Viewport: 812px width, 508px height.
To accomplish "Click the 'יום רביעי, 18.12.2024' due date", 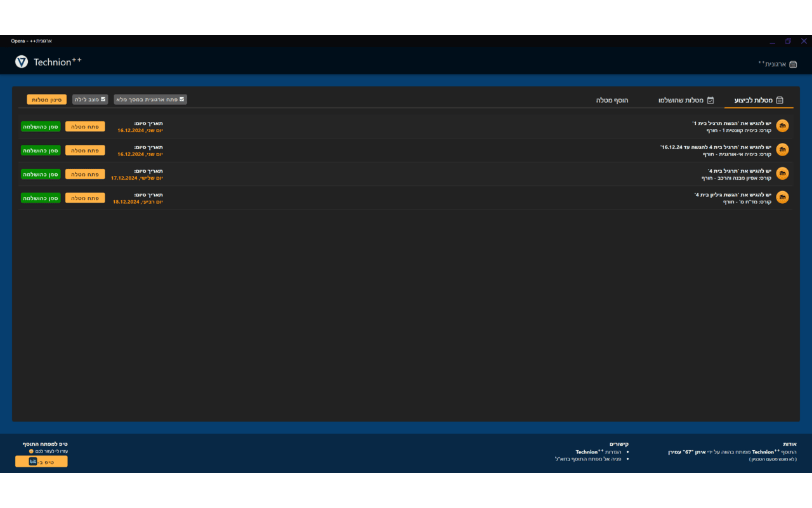I will [x=138, y=202].
